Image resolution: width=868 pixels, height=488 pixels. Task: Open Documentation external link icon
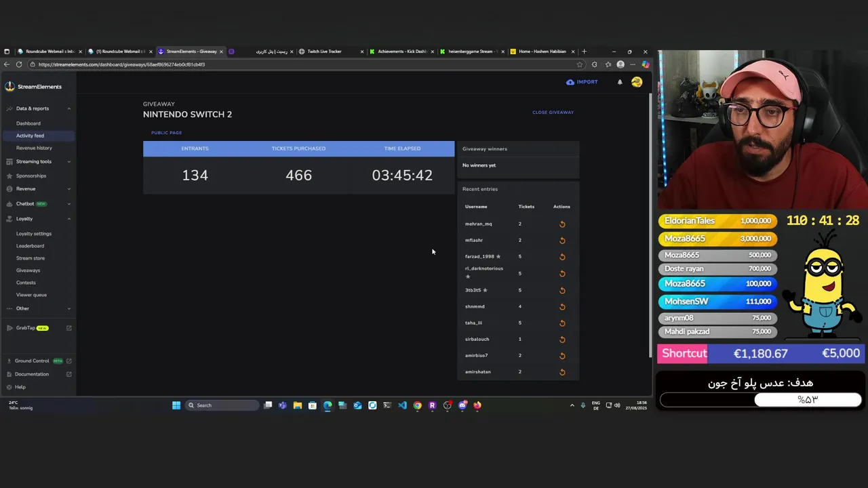point(68,374)
